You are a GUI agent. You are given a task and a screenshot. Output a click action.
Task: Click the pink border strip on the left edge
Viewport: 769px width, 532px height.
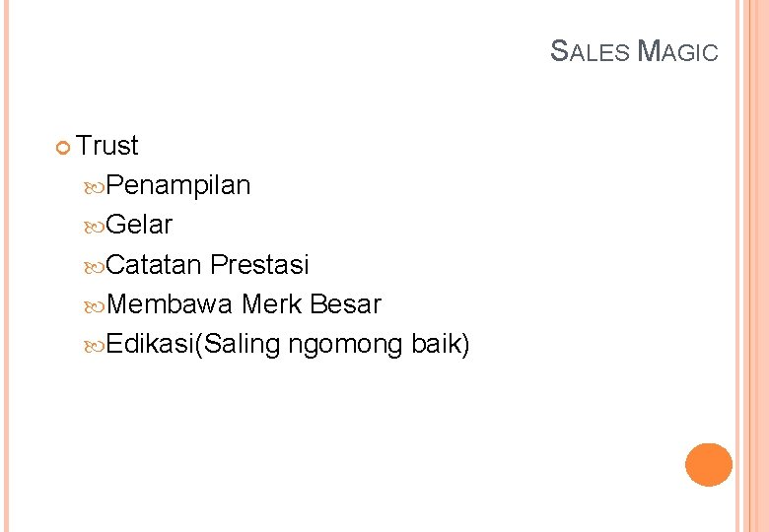tap(4, 266)
